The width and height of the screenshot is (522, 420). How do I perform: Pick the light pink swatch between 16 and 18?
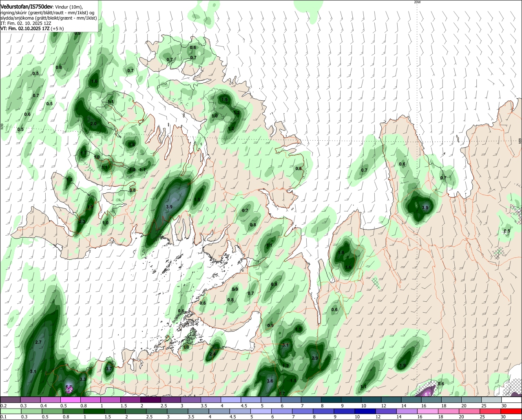click(428, 411)
